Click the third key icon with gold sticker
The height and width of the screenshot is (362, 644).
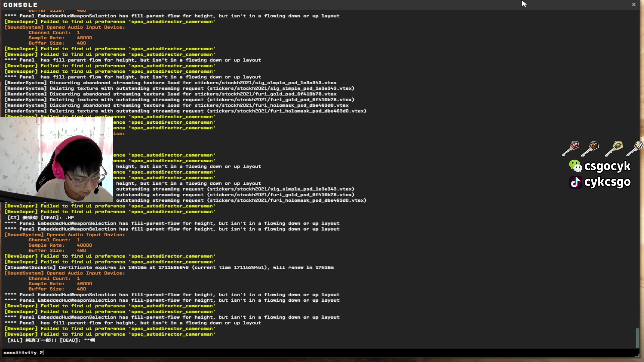click(614, 148)
